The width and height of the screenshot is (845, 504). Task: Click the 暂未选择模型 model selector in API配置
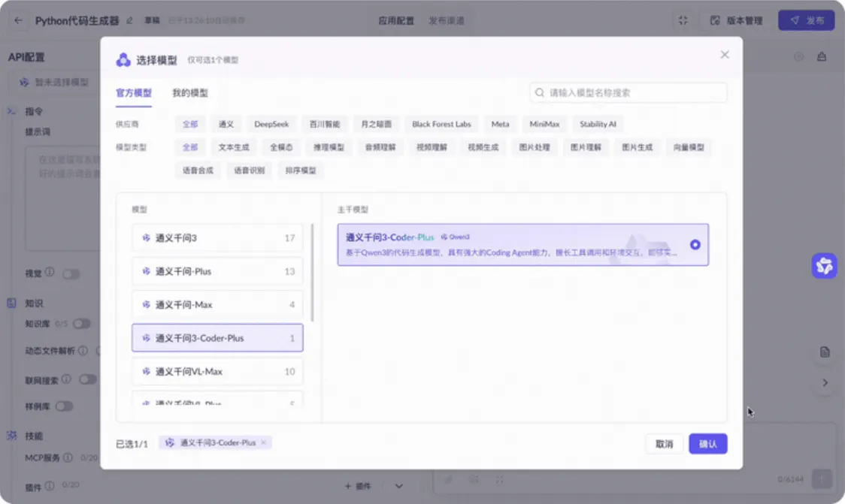coord(55,82)
